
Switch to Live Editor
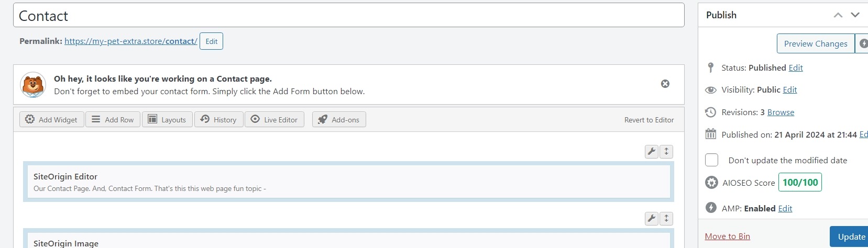(x=274, y=120)
